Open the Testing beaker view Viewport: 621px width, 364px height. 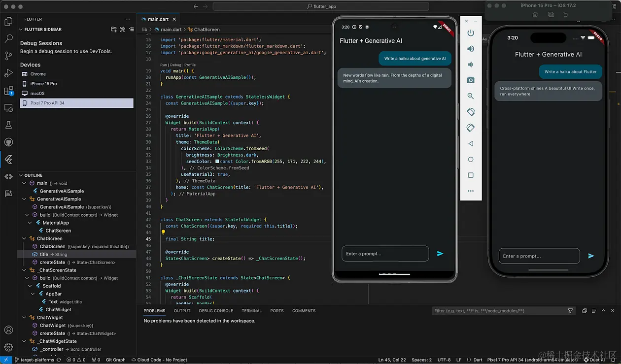pyautogui.click(x=8, y=125)
